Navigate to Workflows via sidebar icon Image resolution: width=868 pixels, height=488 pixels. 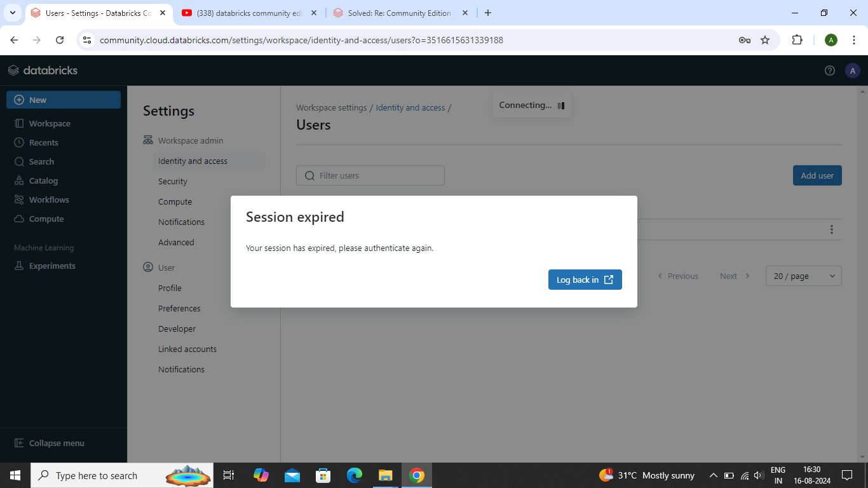(x=48, y=200)
